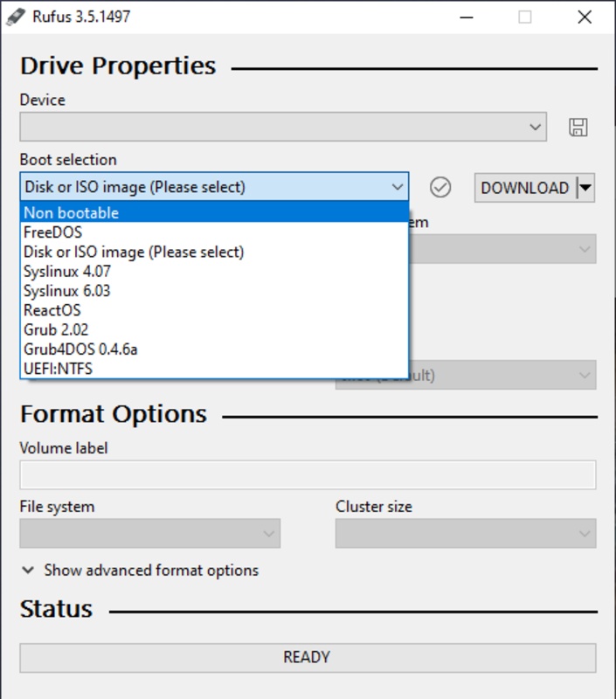Screen dimensions: 616x699
Task: Choose ReactOS boot option
Action: [x=52, y=310]
